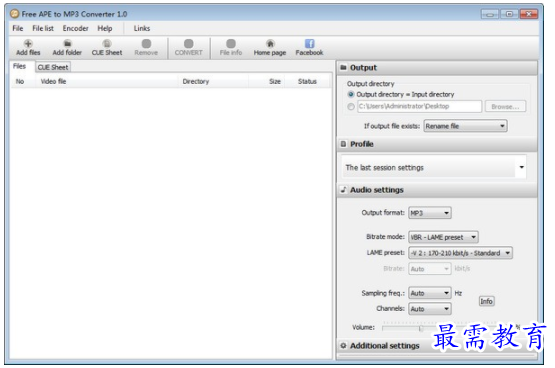
Task: Sort by the Size column header
Action: (267, 81)
